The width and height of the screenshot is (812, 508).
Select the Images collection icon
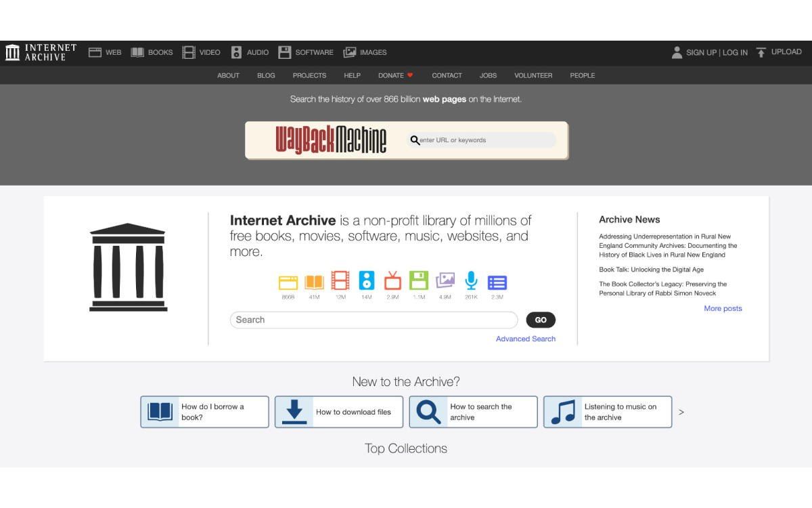tap(445, 282)
